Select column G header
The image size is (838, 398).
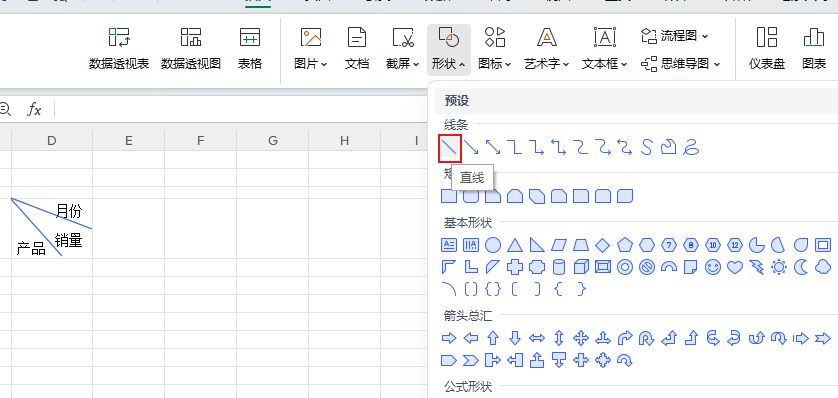coord(273,141)
